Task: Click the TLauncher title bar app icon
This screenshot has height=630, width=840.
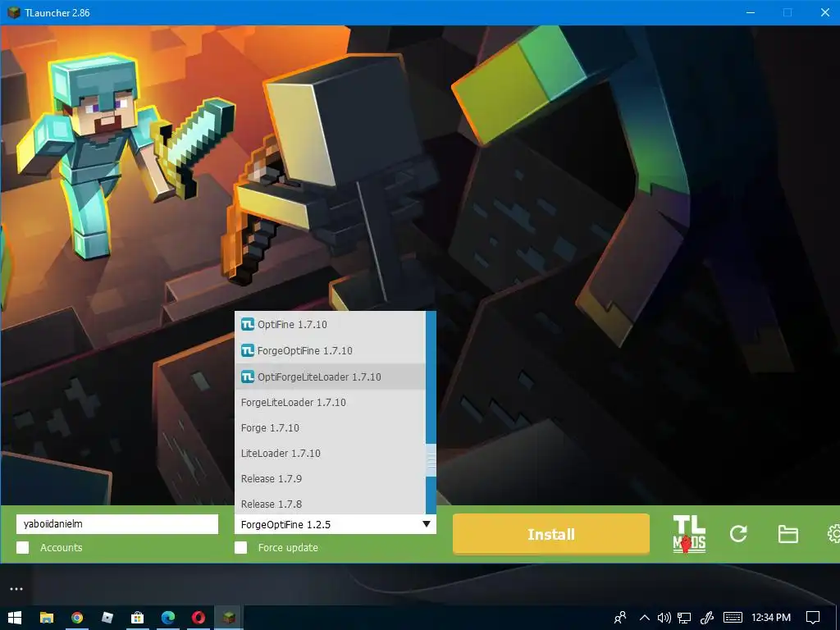Action: pyautogui.click(x=13, y=12)
